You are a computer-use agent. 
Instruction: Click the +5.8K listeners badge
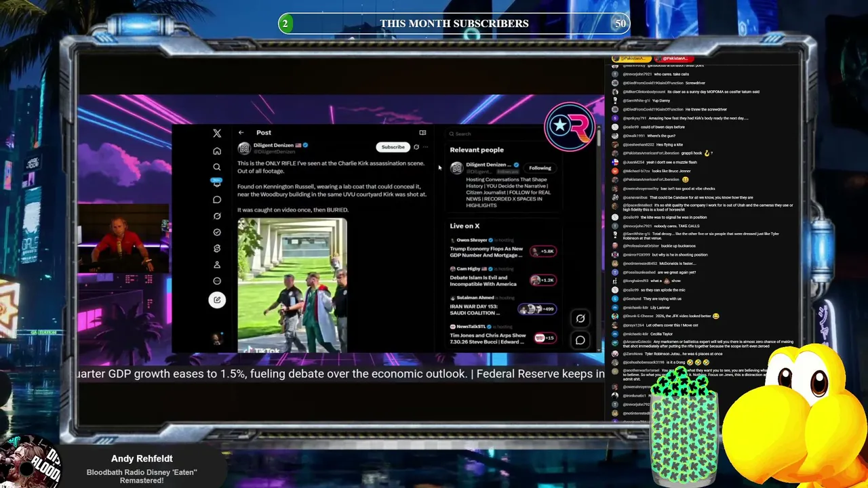(543, 251)
